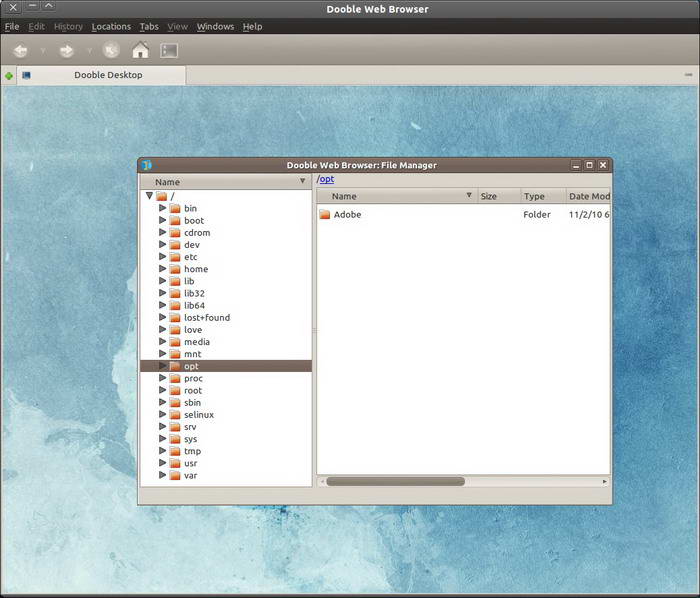Click the left arrow of horizontal scrollbar

tap(322, 482)
